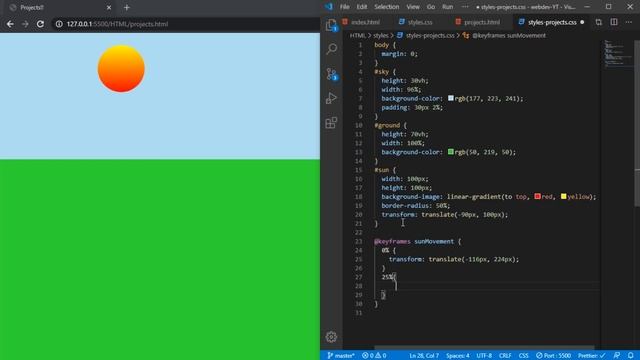Click the Prettier status item
Viewport: 640px width, 360px height.
pos(591,356)
